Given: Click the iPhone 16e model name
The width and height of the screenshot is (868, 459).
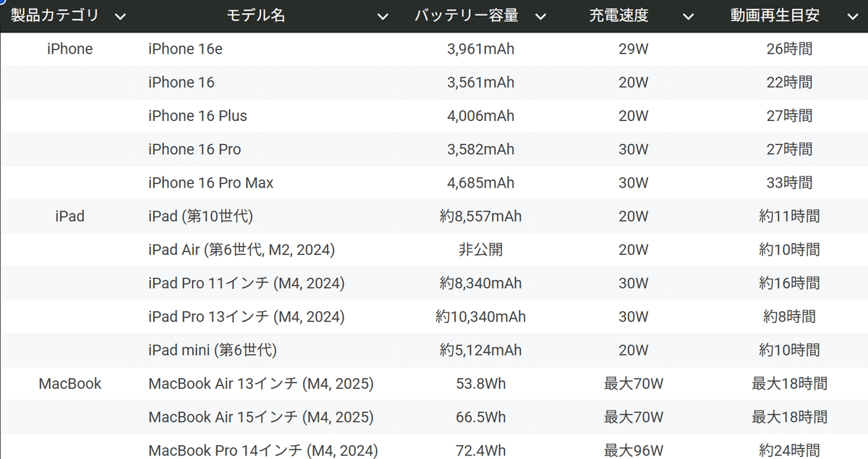Looking at the screenshot, I should [x=185, y=49].
